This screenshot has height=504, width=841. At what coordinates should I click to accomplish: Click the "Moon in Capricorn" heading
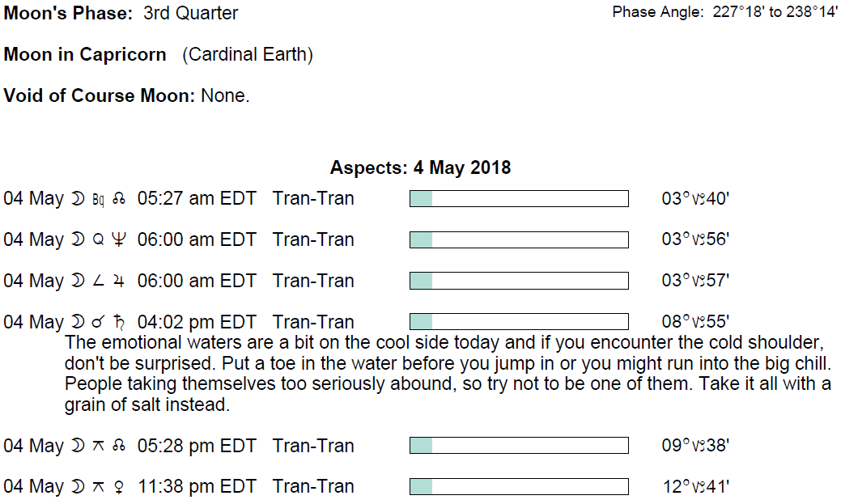pyautogui.click(x=85, y=55)
